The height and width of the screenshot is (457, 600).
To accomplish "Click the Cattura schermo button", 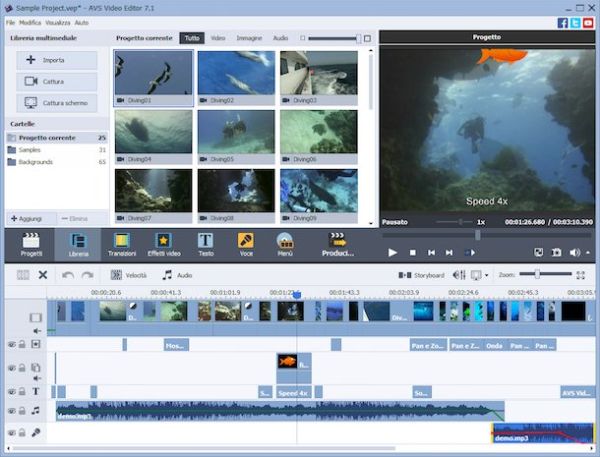I will click(57, 103).
